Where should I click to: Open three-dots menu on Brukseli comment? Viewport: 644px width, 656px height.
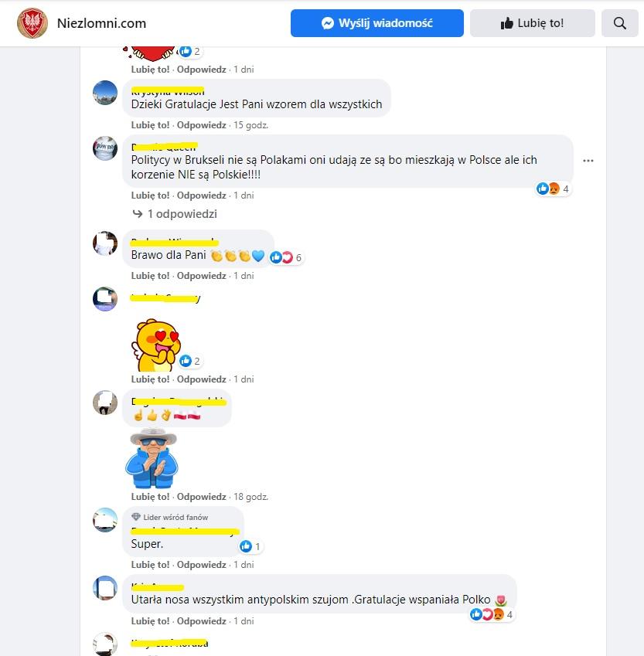(588, 161)
